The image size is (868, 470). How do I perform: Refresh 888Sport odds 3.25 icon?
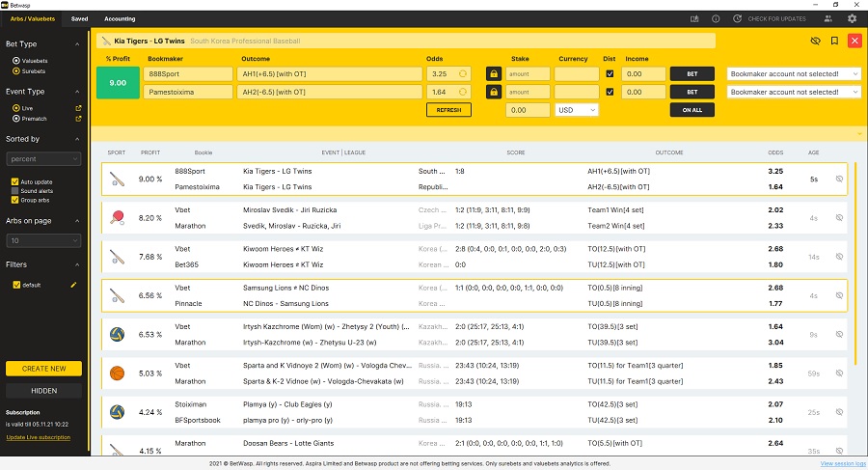tap(463, 73)
